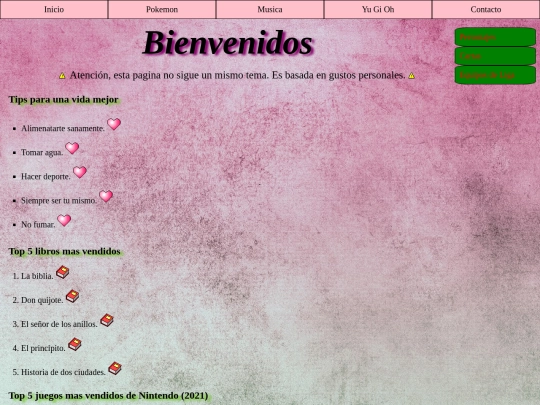Click the book icon after El señor de los anillos

click(107, 320)
